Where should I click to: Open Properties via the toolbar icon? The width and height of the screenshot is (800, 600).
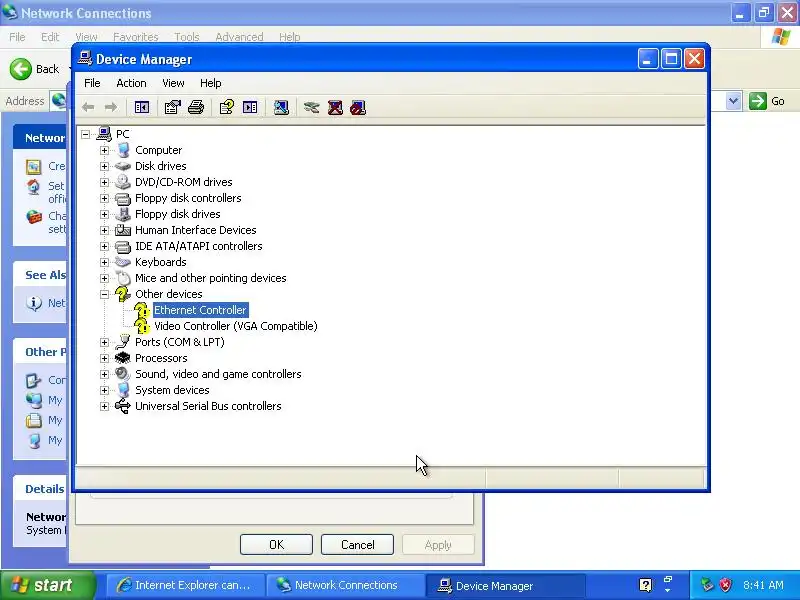tap(172, 107)
